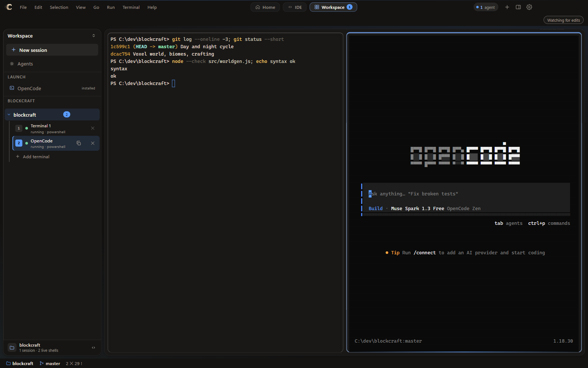
Task: Open the Edit menu
Action: point(38,7)
